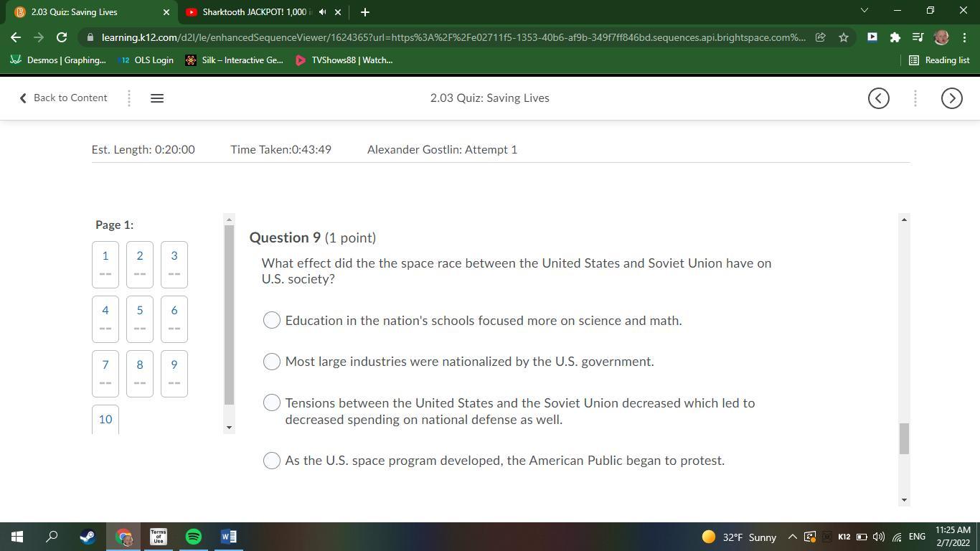
Task: Bookmark this page with the star icon
Action: click(x=844, y=37)
